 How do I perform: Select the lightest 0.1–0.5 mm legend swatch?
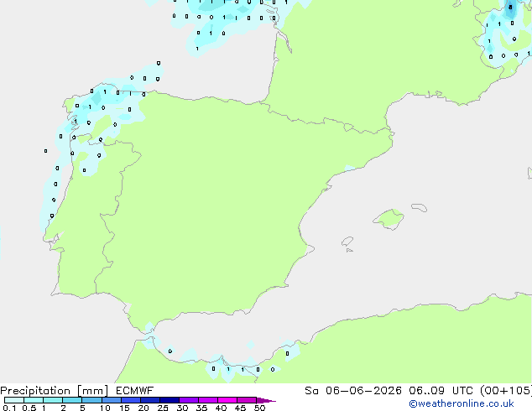[x=14, y=400]
